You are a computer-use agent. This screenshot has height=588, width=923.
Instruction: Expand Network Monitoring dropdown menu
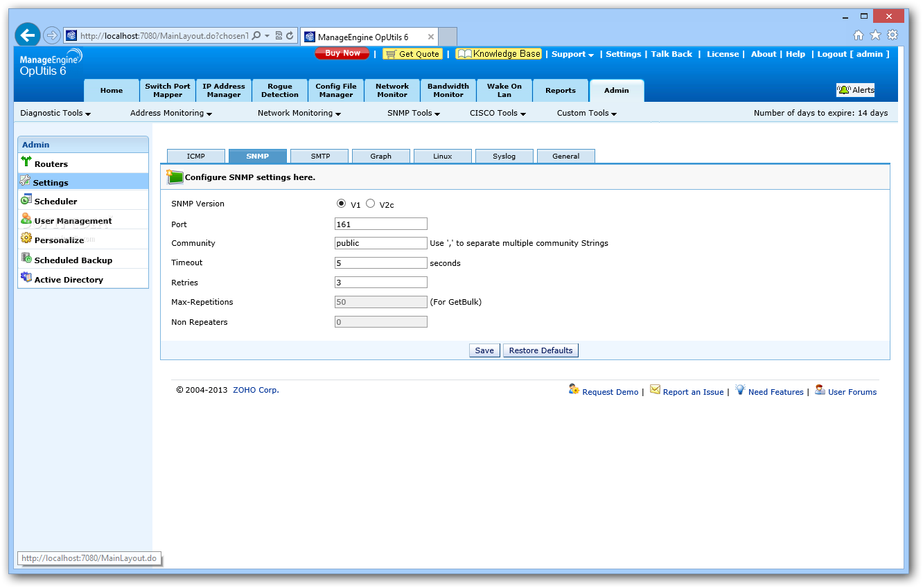click(x=299, y=113)
